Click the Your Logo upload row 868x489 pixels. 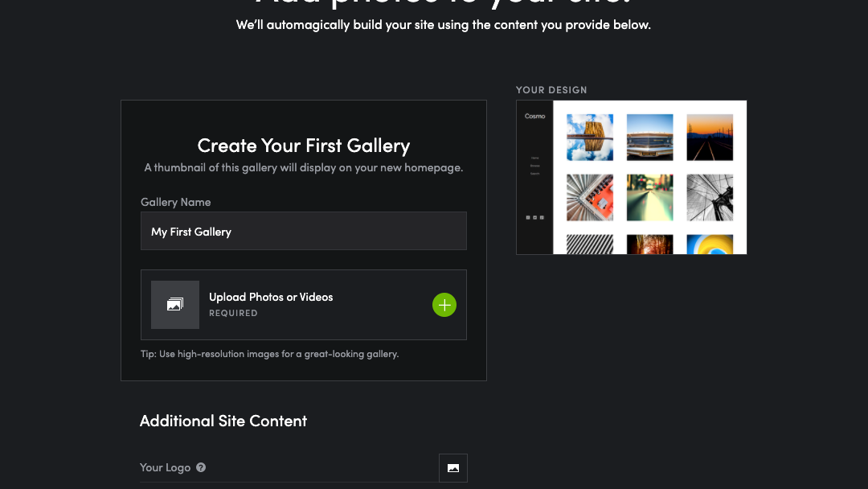(304, 467)
